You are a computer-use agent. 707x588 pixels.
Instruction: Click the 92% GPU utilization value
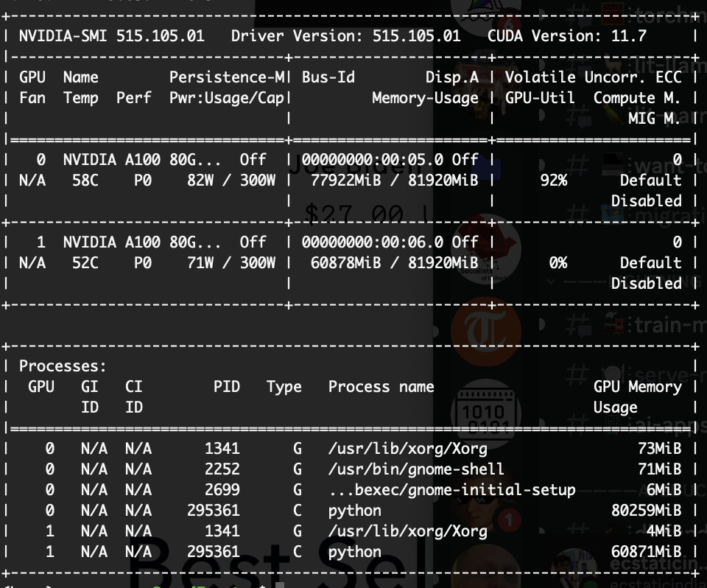pyautogui.click(x=554, y=181)
